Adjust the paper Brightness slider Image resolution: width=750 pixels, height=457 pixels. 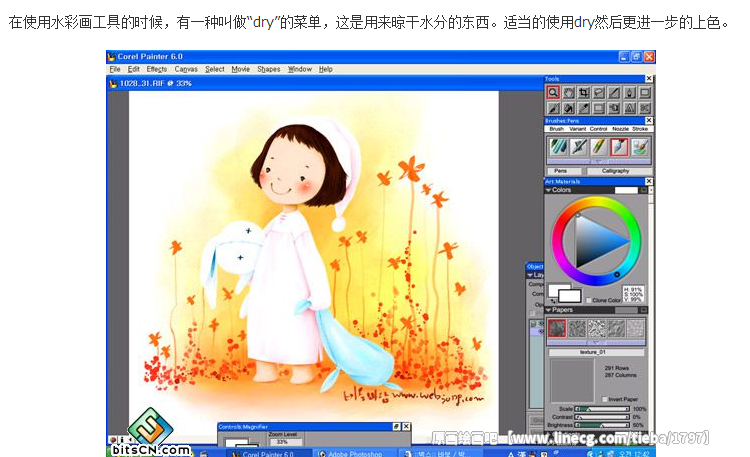603,424
